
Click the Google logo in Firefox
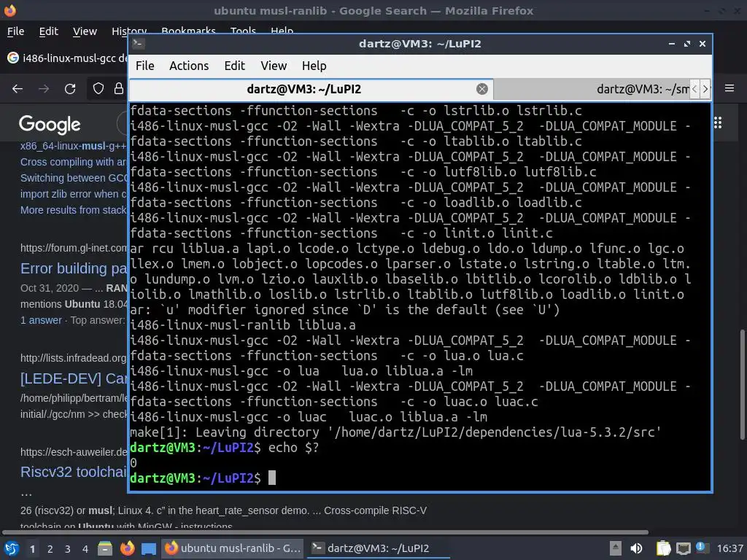pyautogui.click(x=50, y=124)
